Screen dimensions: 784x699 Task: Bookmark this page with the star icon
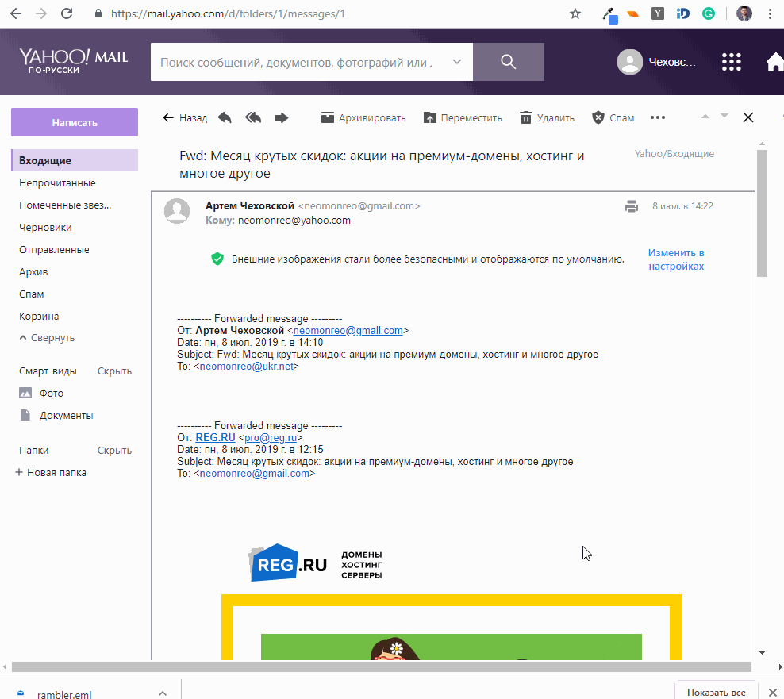575,13
